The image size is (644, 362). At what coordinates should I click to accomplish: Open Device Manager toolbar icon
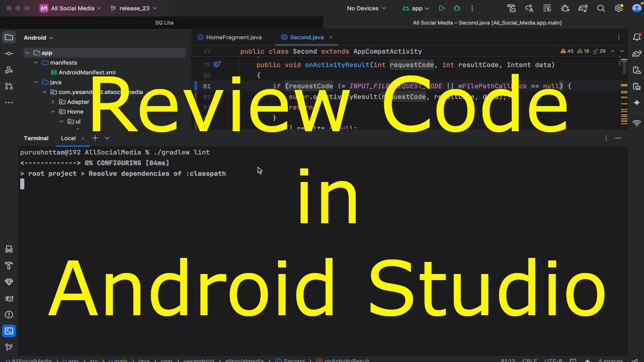click(x=512, y=8)
